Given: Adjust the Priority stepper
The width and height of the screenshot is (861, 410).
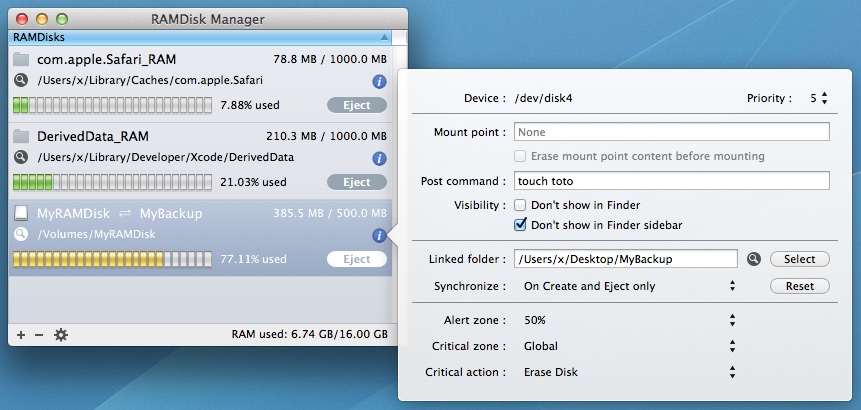Looking at the screenshot, I should [824, 99].
